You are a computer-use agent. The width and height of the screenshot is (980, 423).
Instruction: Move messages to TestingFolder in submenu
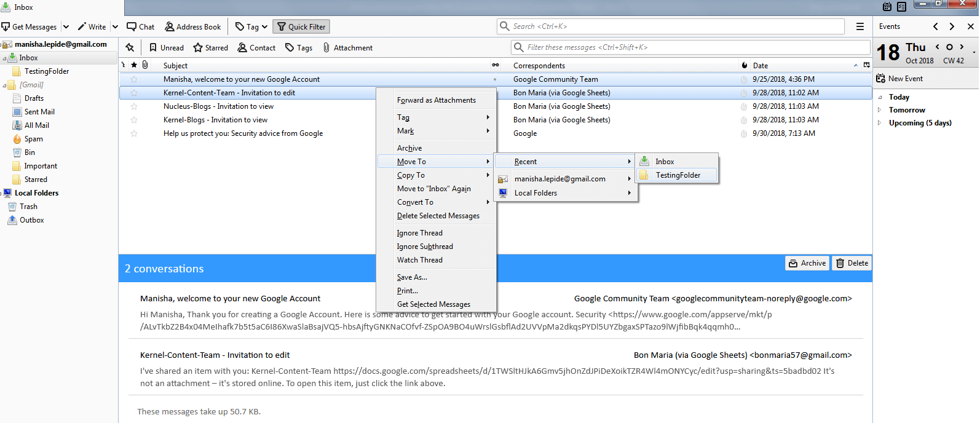click(x=677, y=175)
